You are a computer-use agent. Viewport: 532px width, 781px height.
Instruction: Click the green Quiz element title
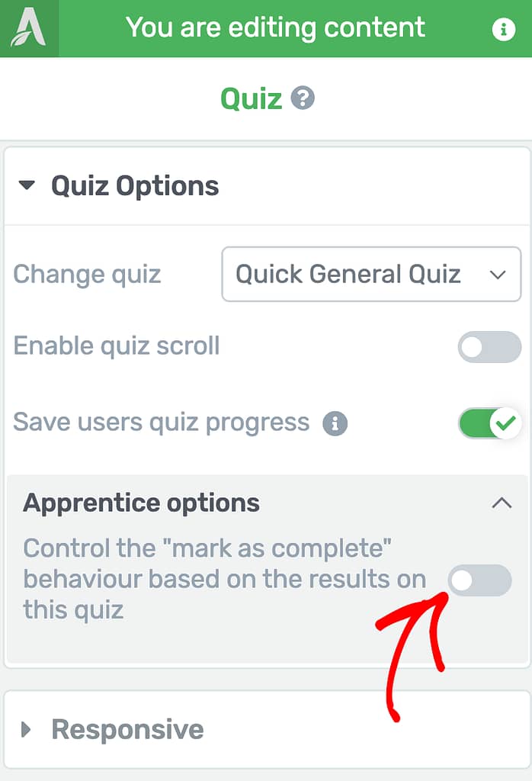[251, 98]
